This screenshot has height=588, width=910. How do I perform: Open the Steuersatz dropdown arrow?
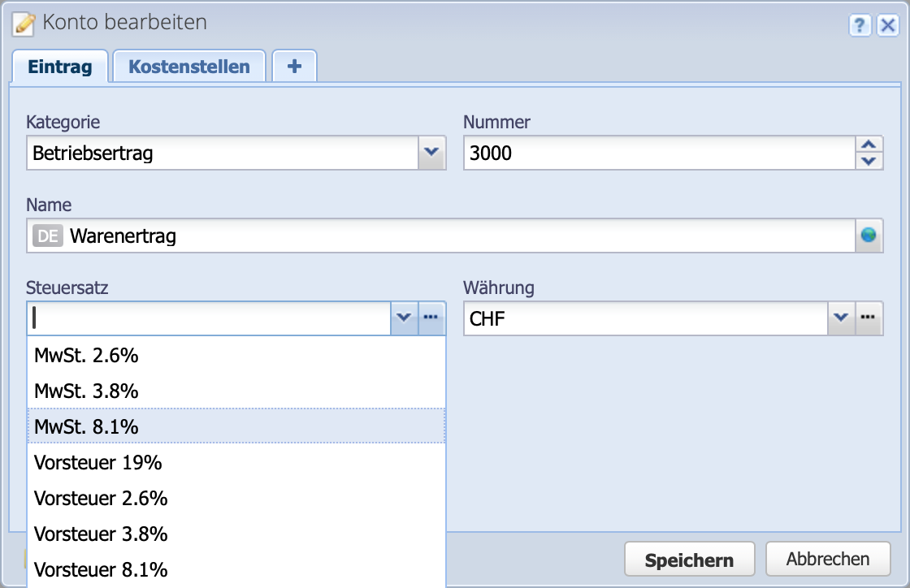point(404,318)
